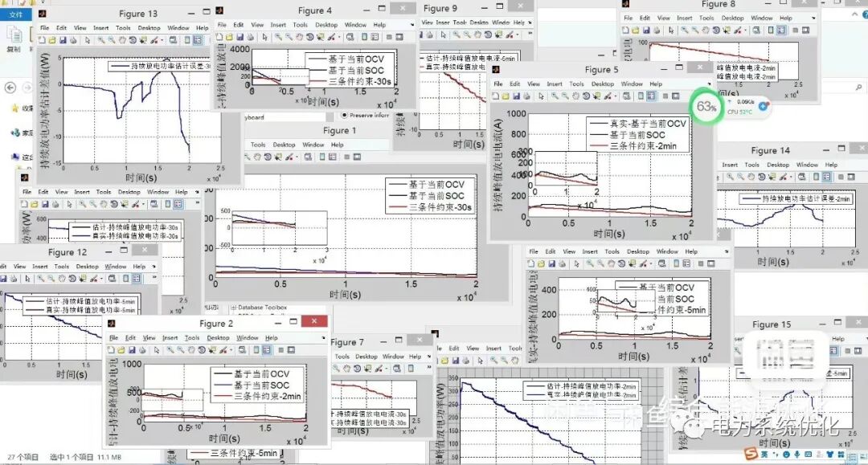This screenshot has width=868, height=465.
Task: Toggle Zoom In tool in Figure 13
Action: pos(101,40)
